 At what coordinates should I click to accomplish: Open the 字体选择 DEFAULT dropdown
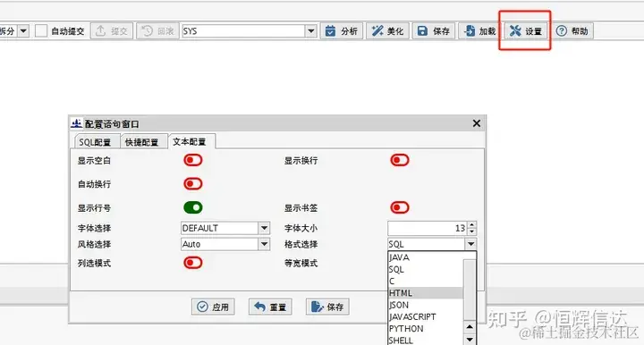[x=264, y=228]
